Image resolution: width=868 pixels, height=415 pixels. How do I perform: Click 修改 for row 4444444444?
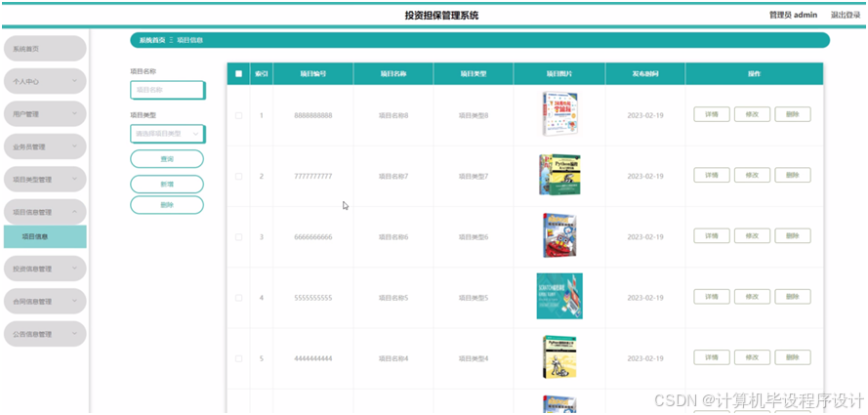752,357
